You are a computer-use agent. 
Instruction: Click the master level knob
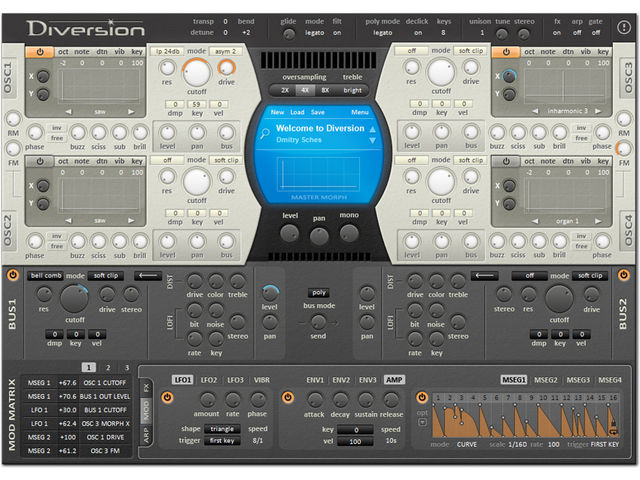point(289,234)
